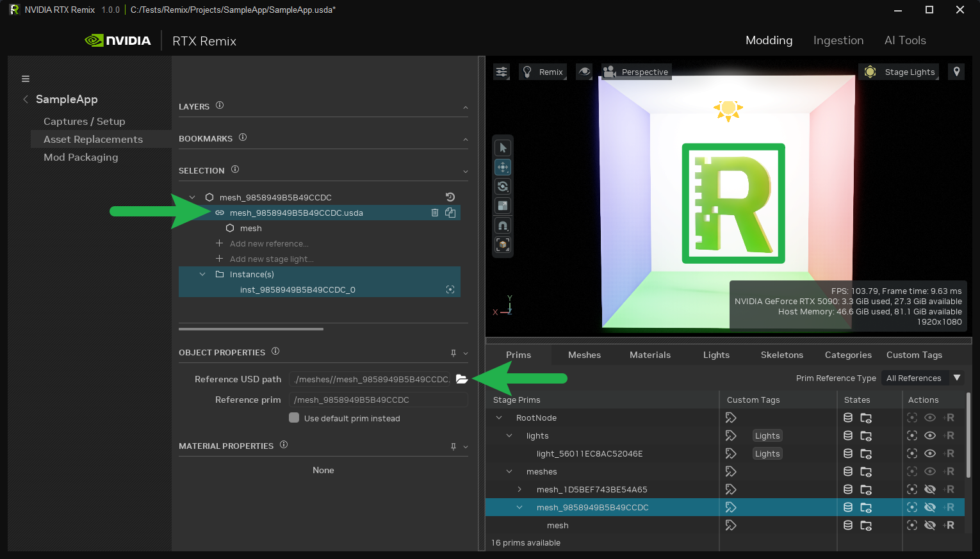Activate the rotate tool in viewport toolbar
This screenshot has width=980, height=559.
[x=503, y=186]
